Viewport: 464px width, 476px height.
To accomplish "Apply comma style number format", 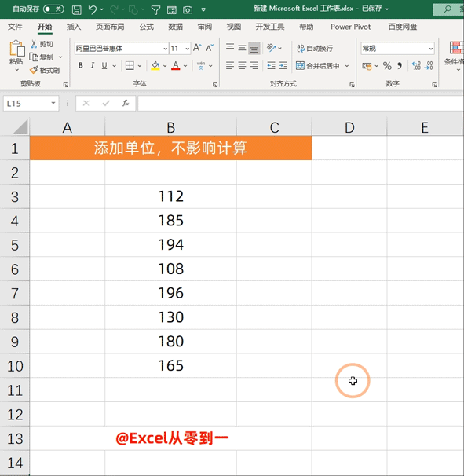I will point(400,65).
